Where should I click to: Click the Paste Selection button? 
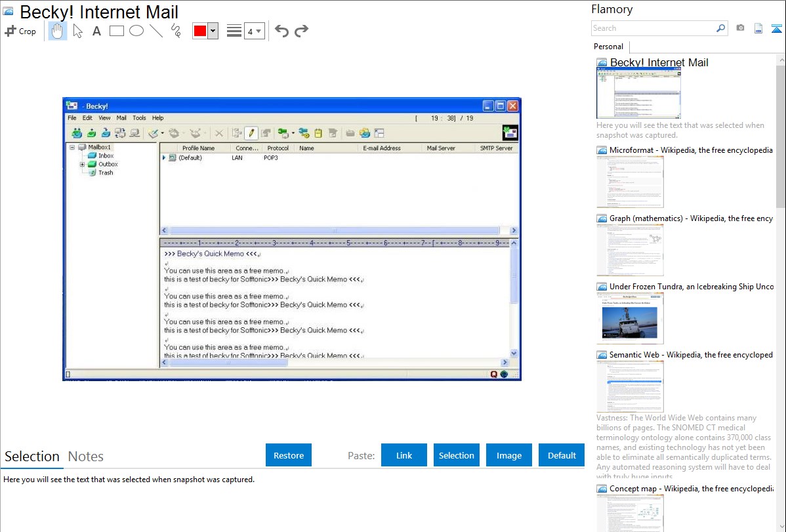pyautogui.click(x=456, y=455)
